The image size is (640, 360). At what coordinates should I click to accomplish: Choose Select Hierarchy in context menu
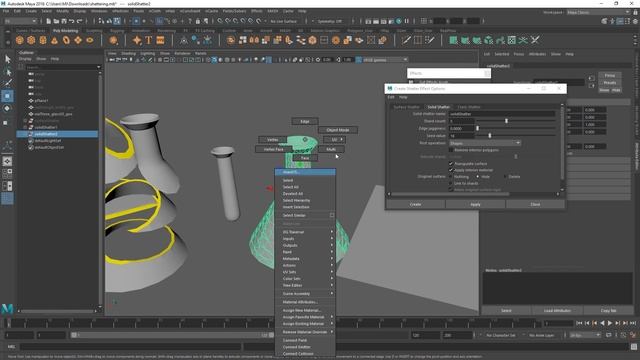point(305,201)
